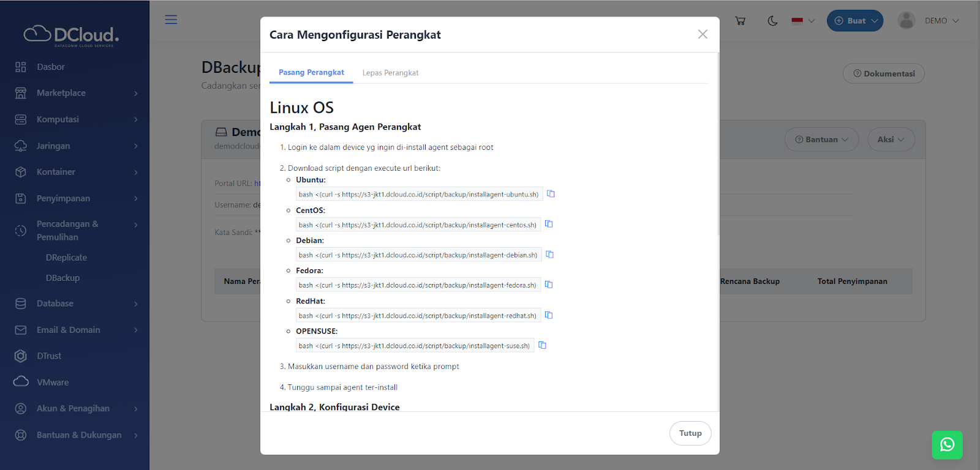The height and width of the screenshot is (470, 980).
Task: Open WhatsApp chat support
Action: [947, 445]
